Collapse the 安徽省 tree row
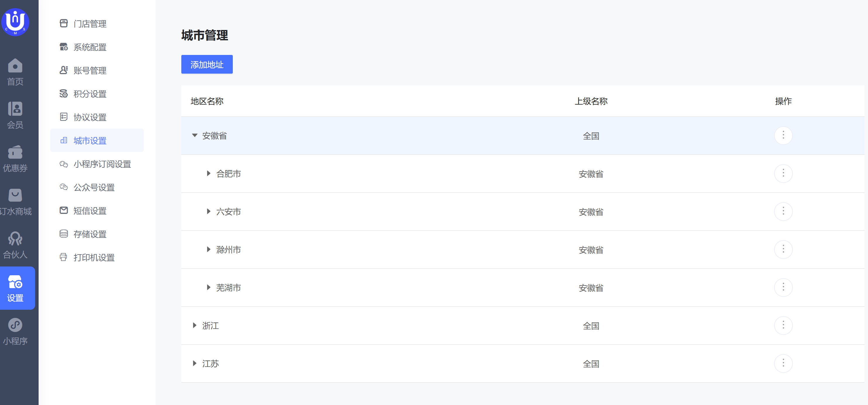This screenshot has width=868, height=405. click(194, 136)
